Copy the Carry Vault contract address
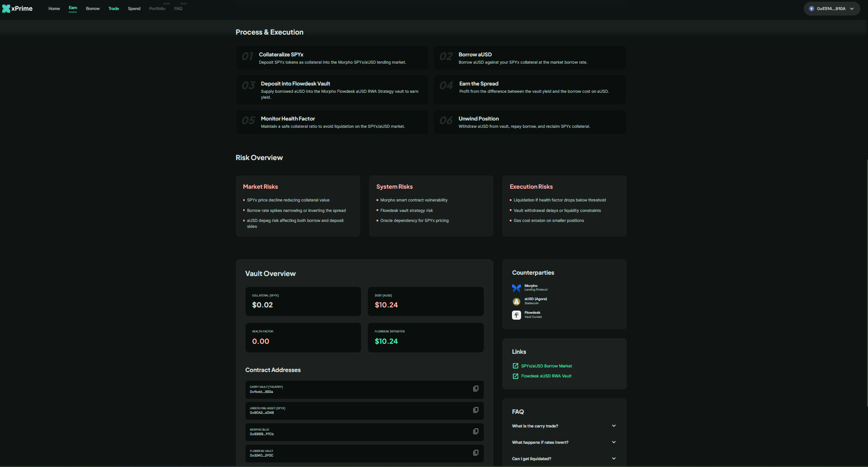The width and height of the screenshot is (868, 467). coord(476,389)
